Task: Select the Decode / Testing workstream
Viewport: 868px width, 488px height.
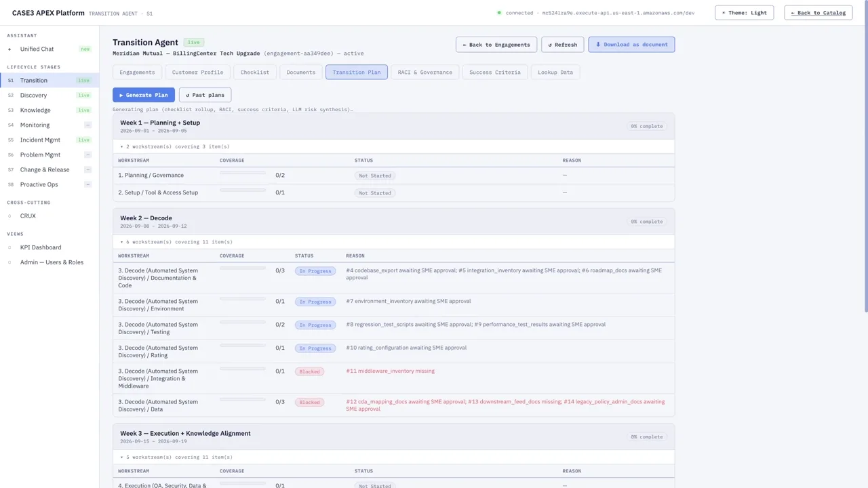Action: tap(158, 328)
